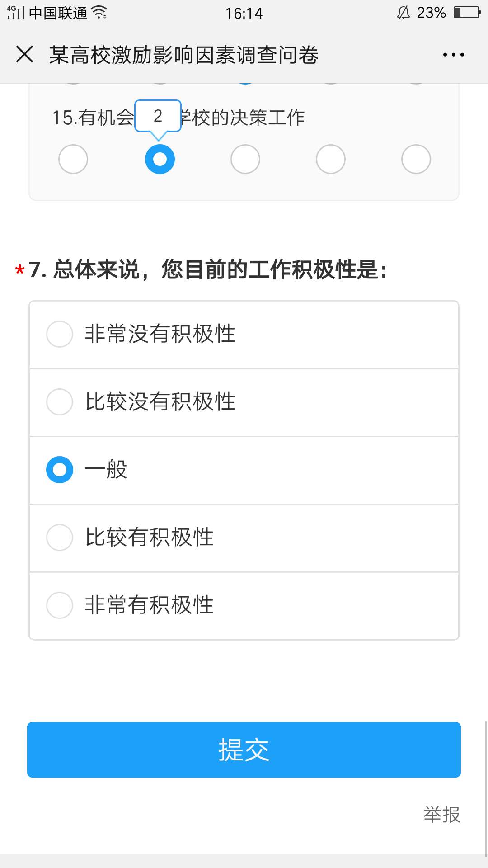Select rating 4 for question 15
Viewport: 488px width, 868px height.
(331, 159)
